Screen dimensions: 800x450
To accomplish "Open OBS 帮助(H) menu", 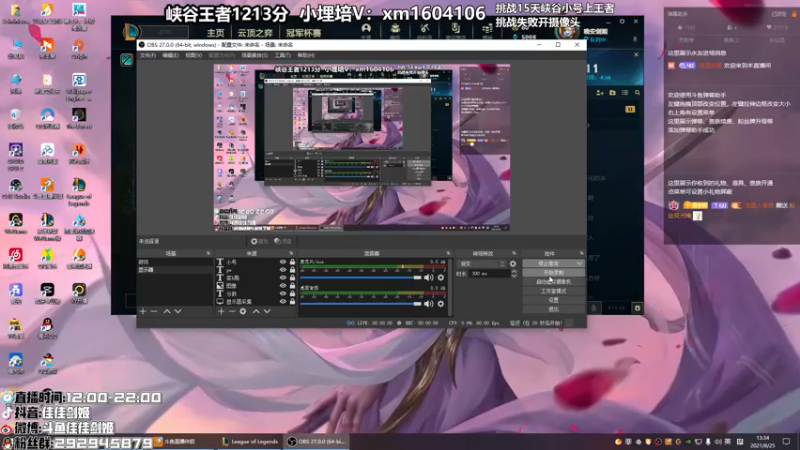I will 306,55.
